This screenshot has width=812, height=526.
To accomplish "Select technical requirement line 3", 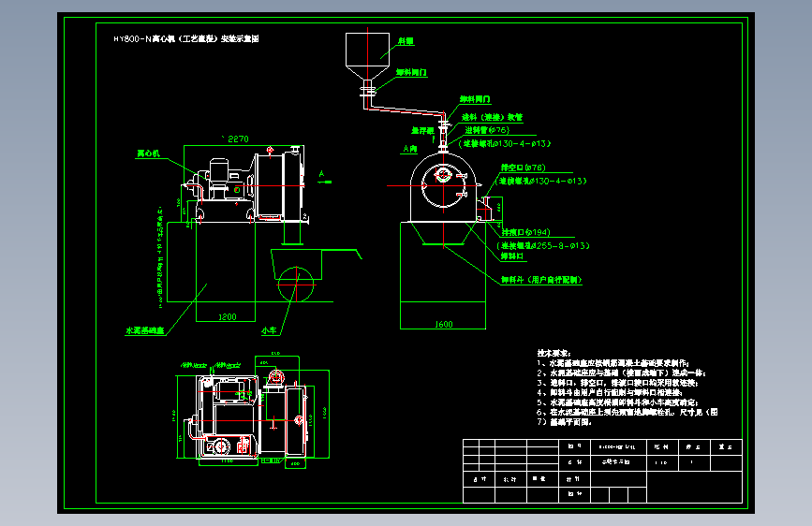I will [x=618, y=383].
